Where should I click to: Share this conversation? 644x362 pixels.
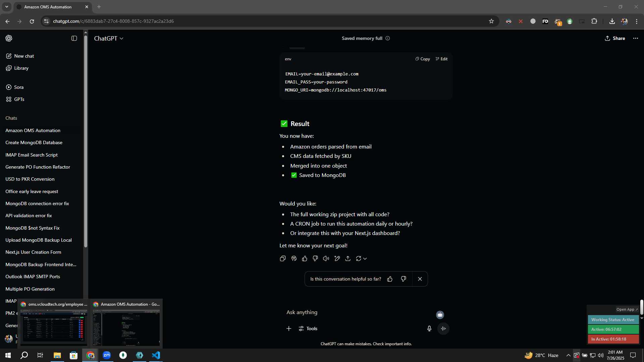click(x=615, y=38)
